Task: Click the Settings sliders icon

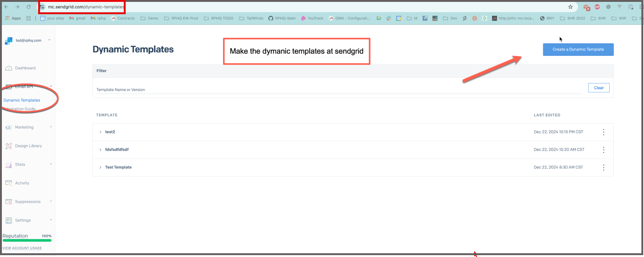Action: (9, 220)
